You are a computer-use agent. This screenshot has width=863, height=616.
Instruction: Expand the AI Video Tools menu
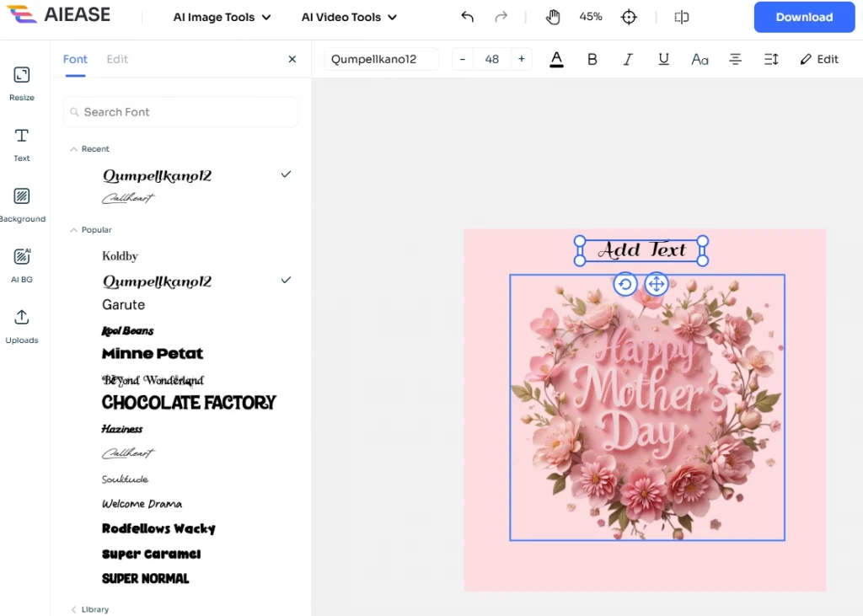click(349, 17)
